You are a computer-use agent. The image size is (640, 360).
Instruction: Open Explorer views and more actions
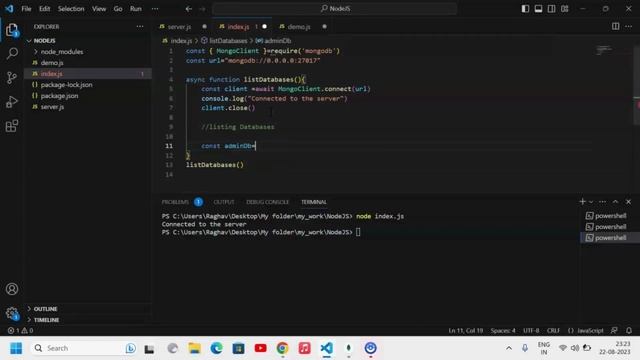(x=140, y=27)
